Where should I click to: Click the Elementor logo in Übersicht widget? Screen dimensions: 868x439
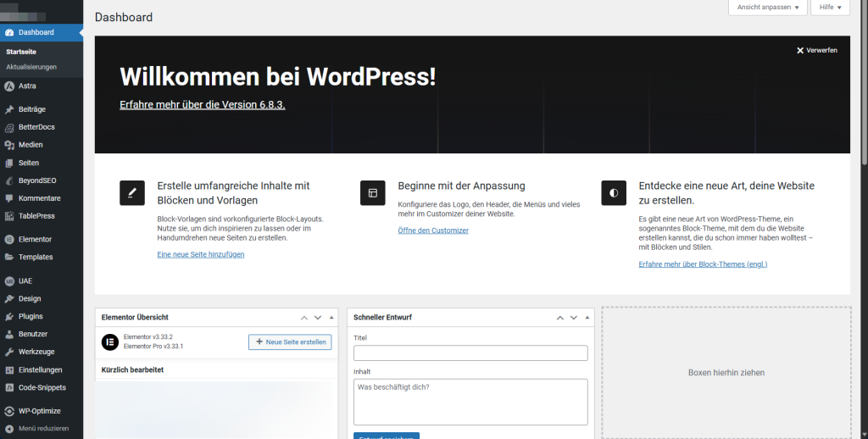click(x=110, y=342)
